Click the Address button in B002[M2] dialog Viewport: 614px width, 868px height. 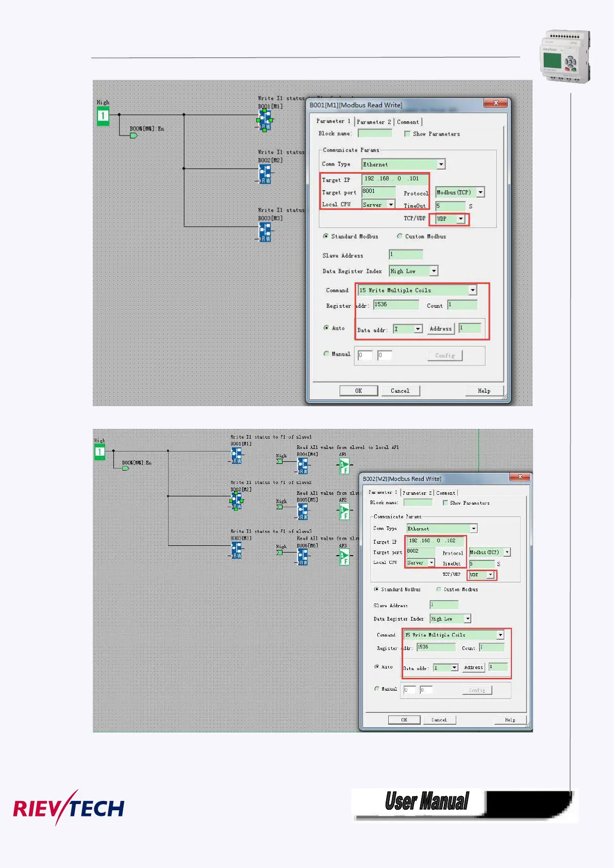(473, 667)
